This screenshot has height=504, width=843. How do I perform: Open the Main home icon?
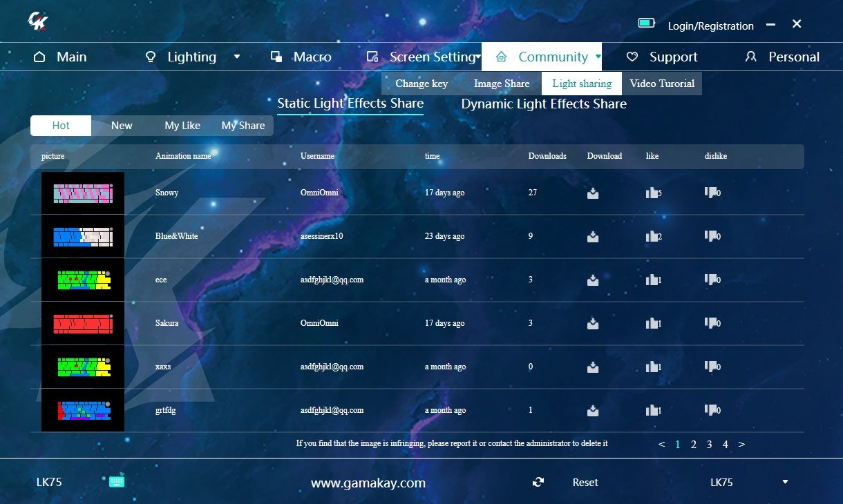pos(38,57)
